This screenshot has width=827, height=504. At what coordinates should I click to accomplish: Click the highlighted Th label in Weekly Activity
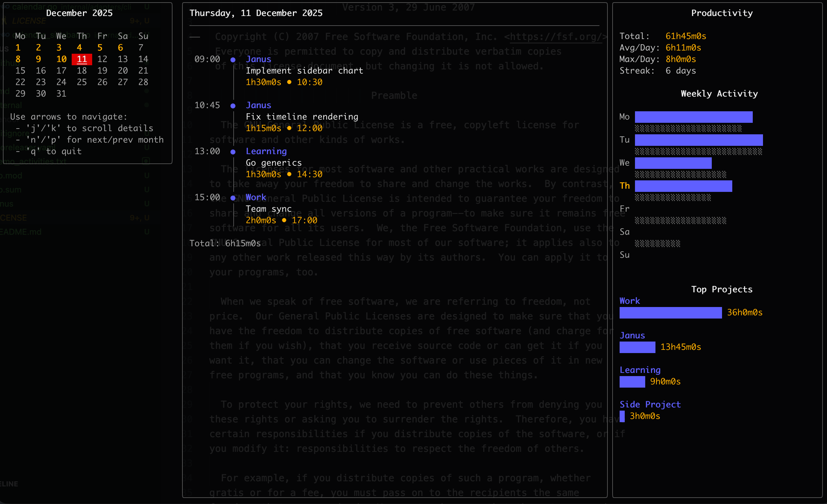click(625, 185)
